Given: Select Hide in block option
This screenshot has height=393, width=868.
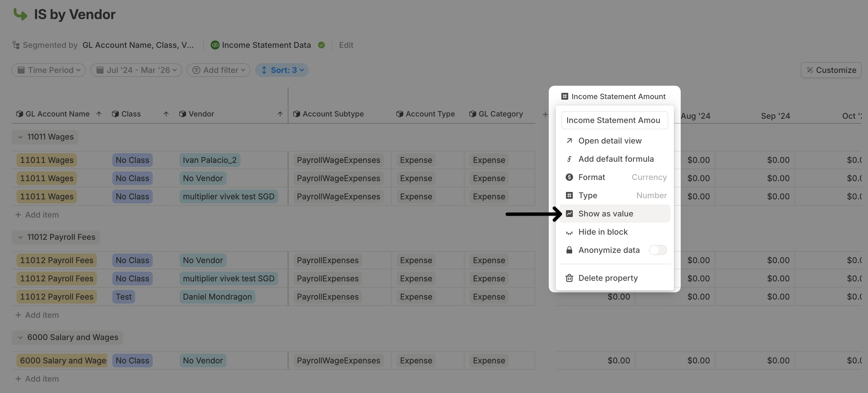Looking at the screenshot, I should (603, 232).
